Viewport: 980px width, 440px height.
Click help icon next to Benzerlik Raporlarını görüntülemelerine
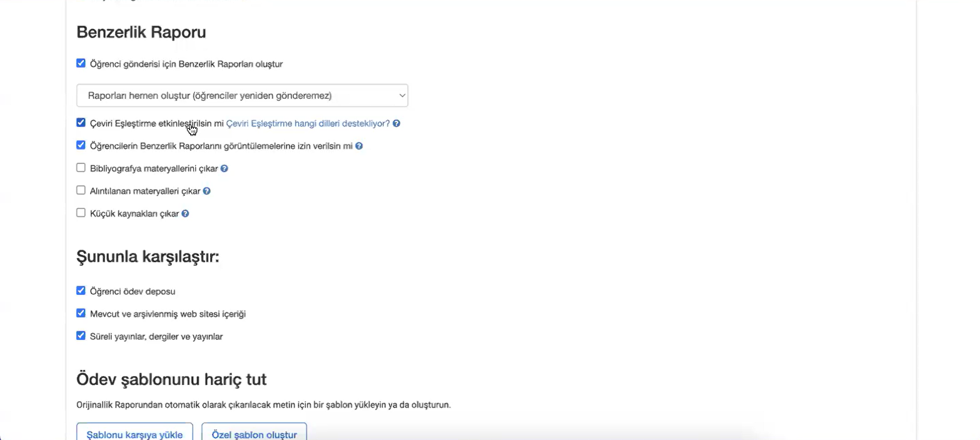tap(359, 146)
